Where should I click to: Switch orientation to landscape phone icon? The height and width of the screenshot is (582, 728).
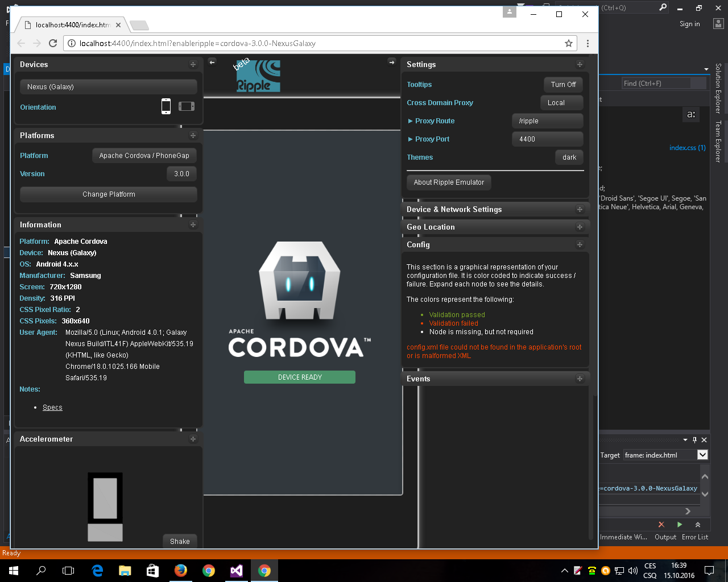coord(187,106)
